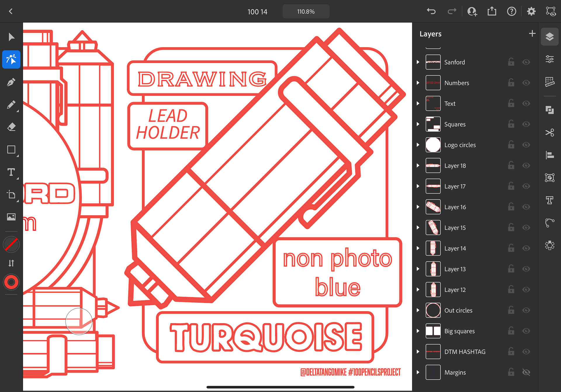
Task: Expand the Big squares layer
Action: 418,331
